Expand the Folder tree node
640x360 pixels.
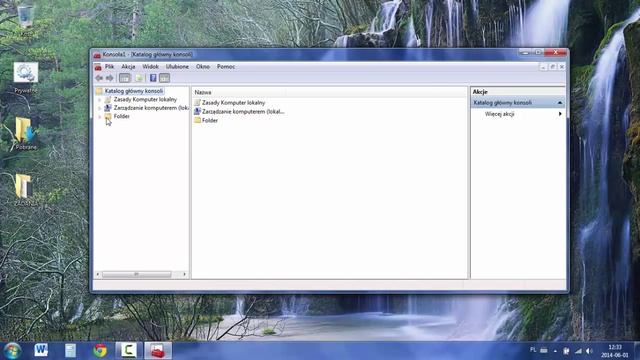pos(100,117)
